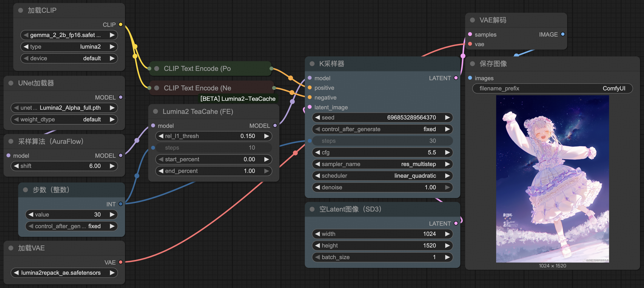The height and width of the screenshot is (288, 644).
Task: Increase start_percent with its right arrow
Action: point(267,159)
